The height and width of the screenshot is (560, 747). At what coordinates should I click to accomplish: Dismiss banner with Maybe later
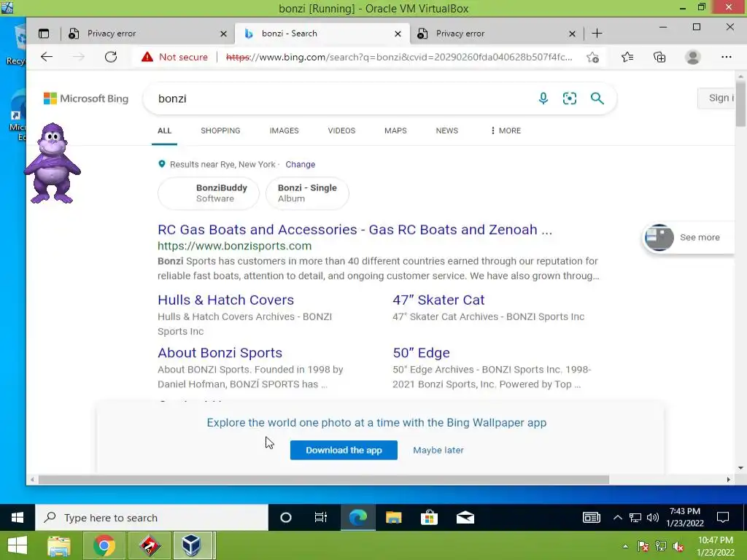pyautogui.click(x=438, y=450)
